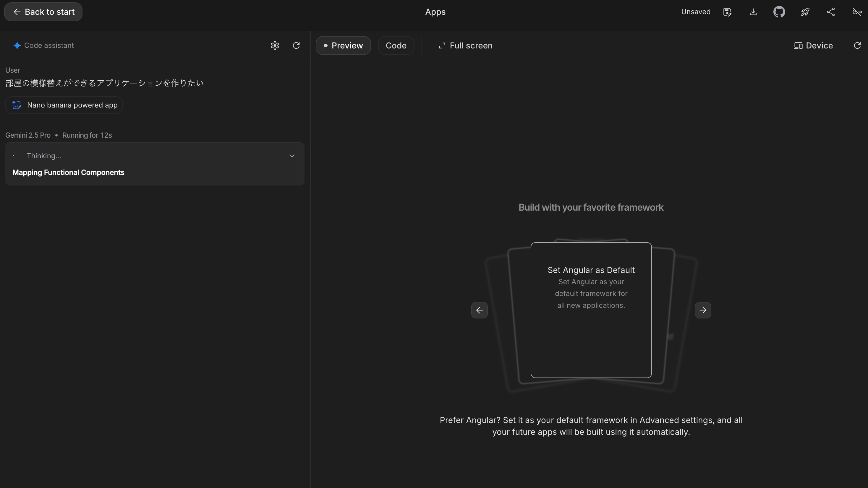Screen dimensions: 868x488
Task: Open the GitHub icon in the top bar
Action: tap(779, 12)
